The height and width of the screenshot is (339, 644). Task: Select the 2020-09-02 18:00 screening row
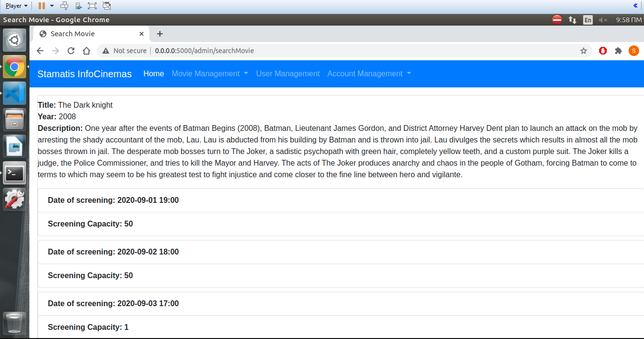point(341,252)
